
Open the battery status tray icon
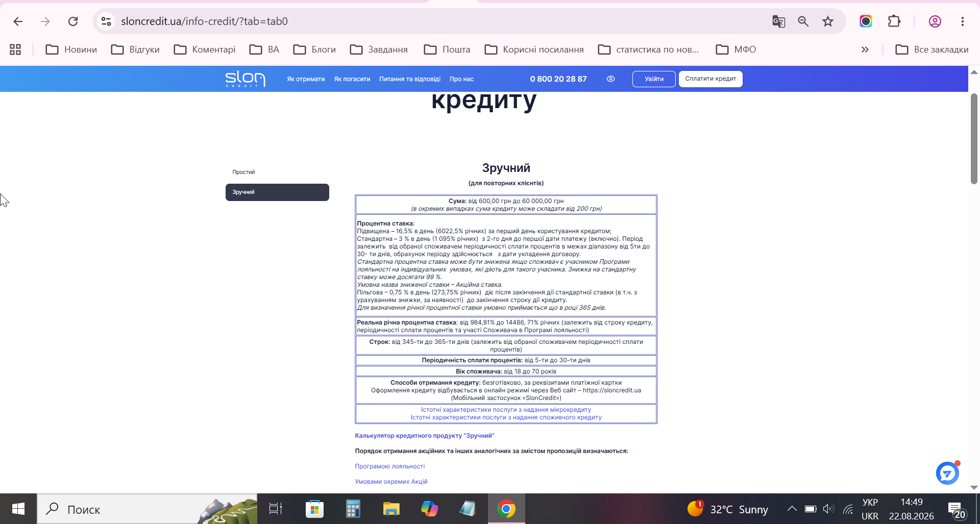[x=811, y=509]
